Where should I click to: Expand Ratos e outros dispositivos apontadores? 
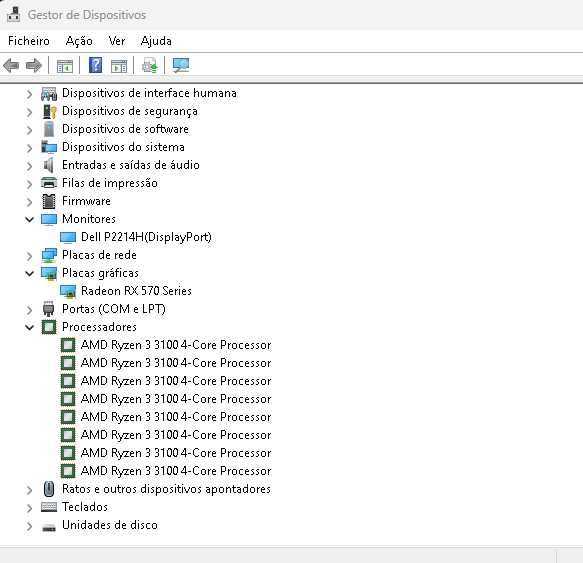(x=29, y=490)
